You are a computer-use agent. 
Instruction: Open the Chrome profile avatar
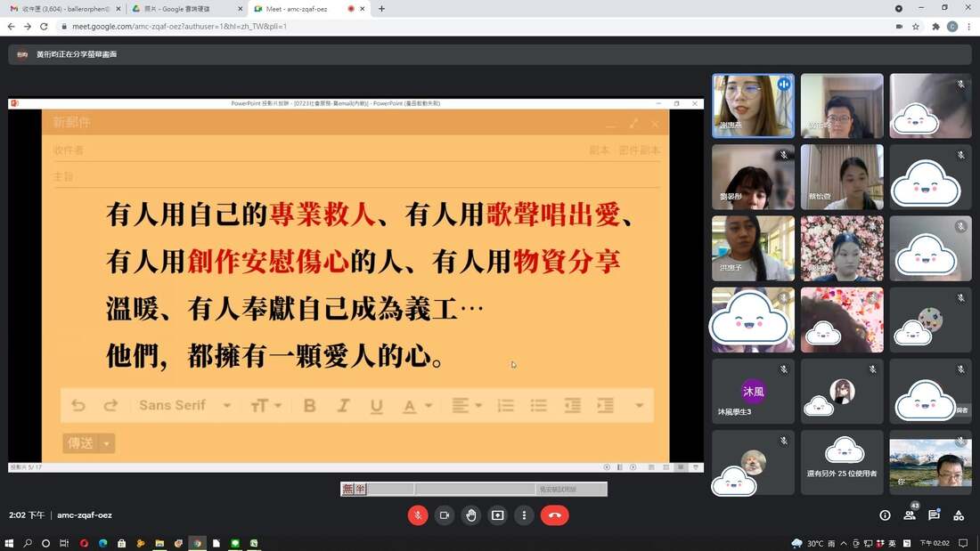pyautogui.click(x=952, y=26)
